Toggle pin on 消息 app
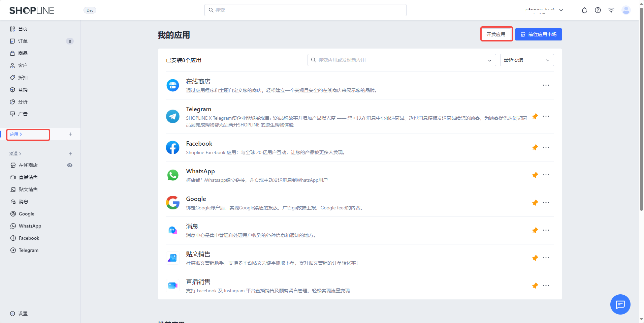 point(535,231)
